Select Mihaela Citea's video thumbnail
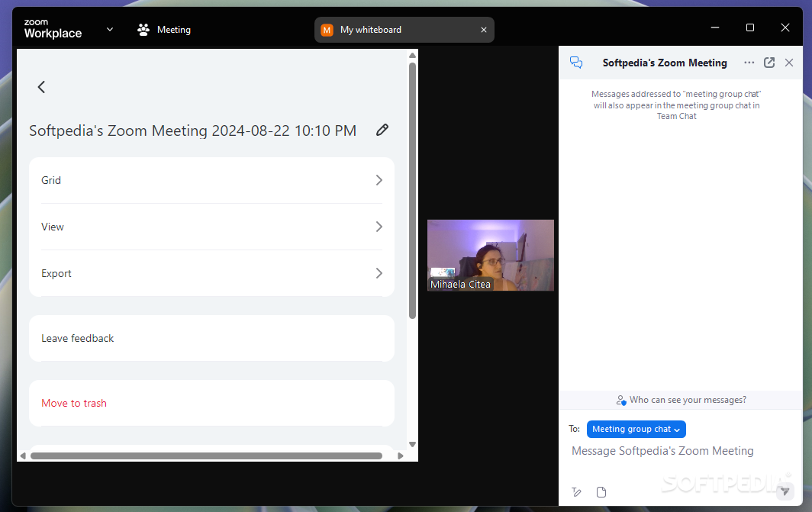 click(x=491, y=255)
